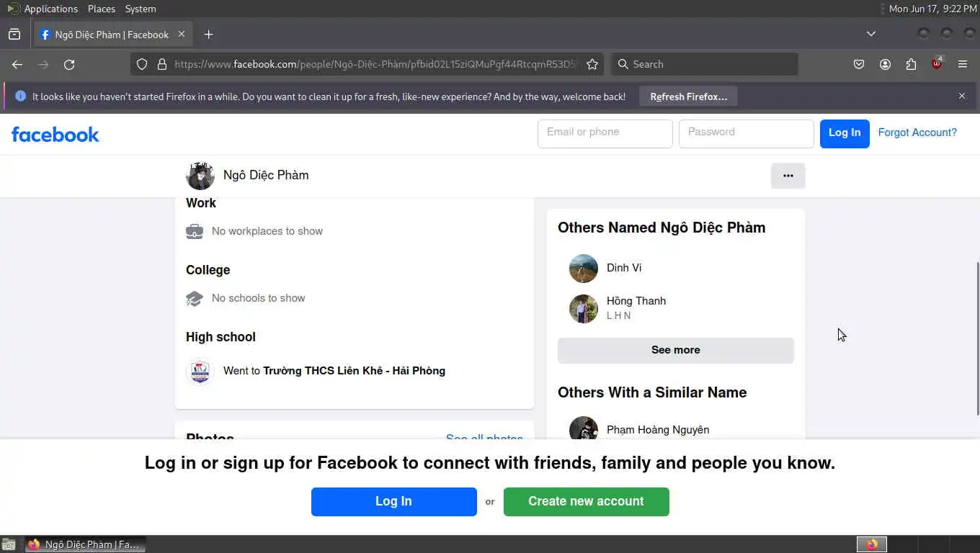Open the Dinh Vi profile name
980x553 pixels.
(624, 268)
